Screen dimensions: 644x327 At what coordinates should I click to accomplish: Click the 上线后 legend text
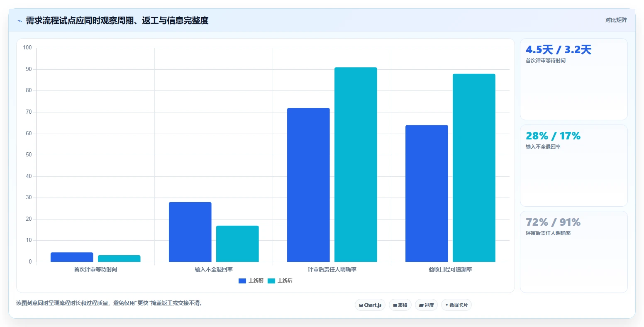pyautogui.click(x=285, y=281)
